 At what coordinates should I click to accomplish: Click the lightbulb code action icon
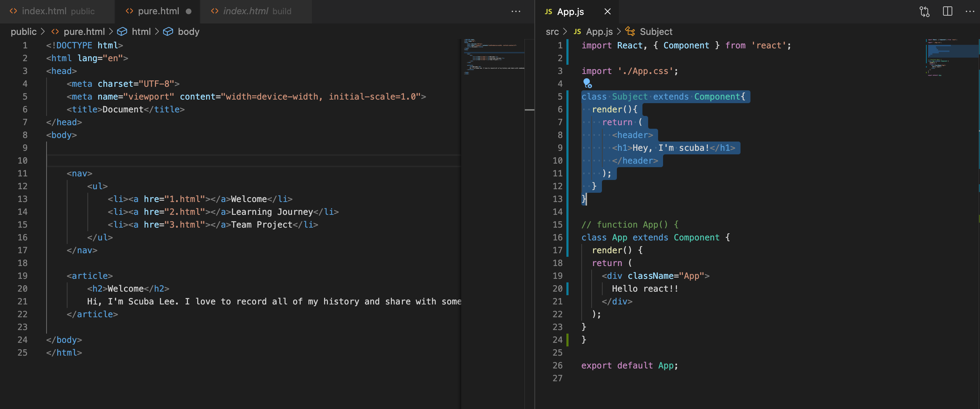coord(587,83)
